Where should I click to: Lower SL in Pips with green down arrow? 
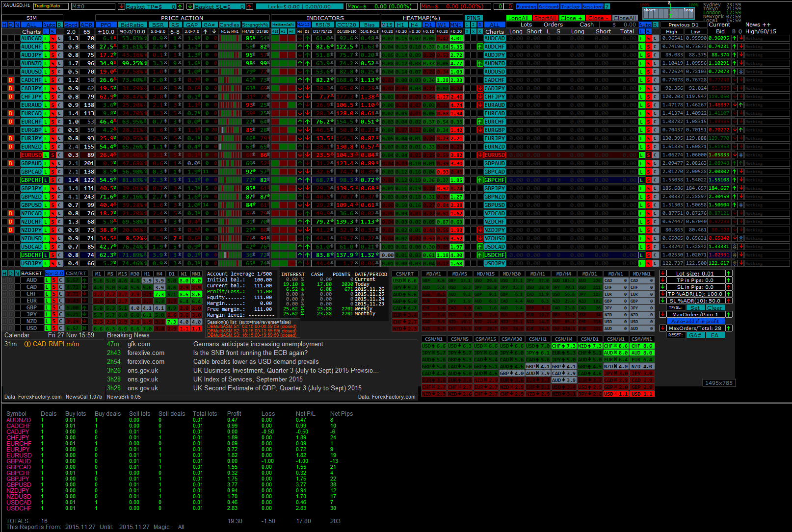662,287
